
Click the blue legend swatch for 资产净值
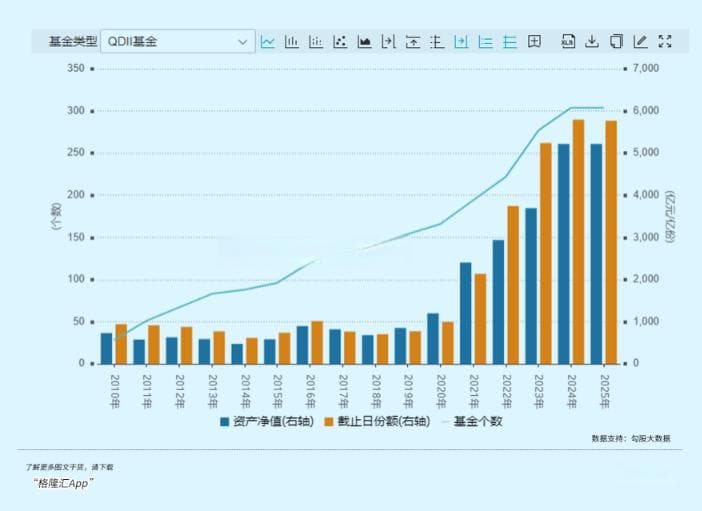tap(225, 422)
